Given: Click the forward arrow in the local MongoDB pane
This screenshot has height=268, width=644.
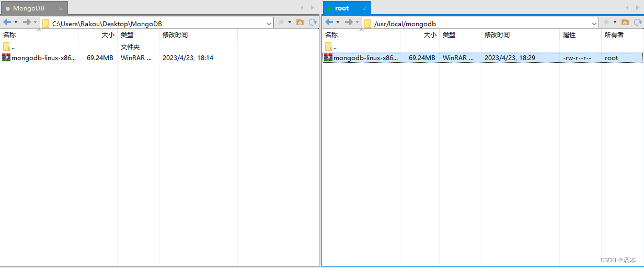Looking at the screenshot, I should (27, 22).
